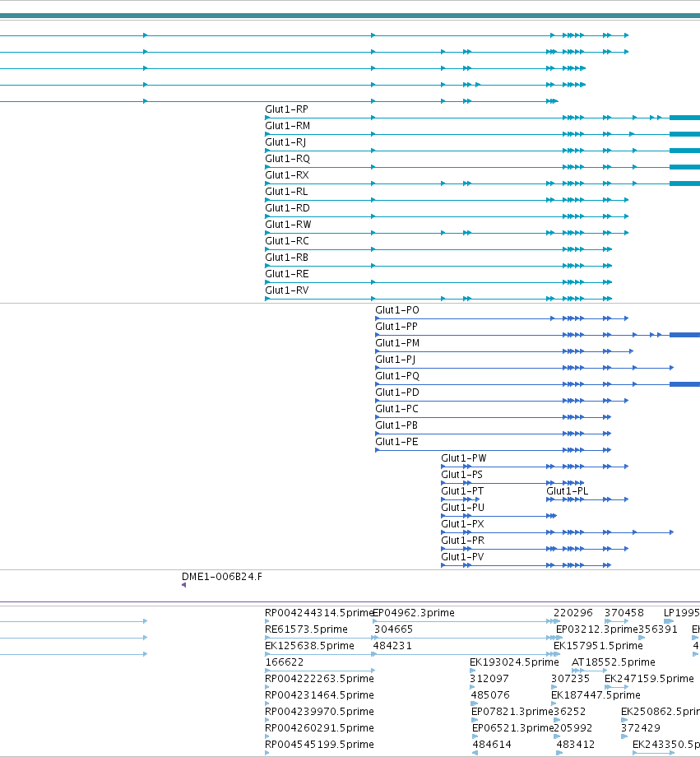Select the Glut1-RE transcript label
Viewport: 700px width, 757px height.
[x=287, y=274]
